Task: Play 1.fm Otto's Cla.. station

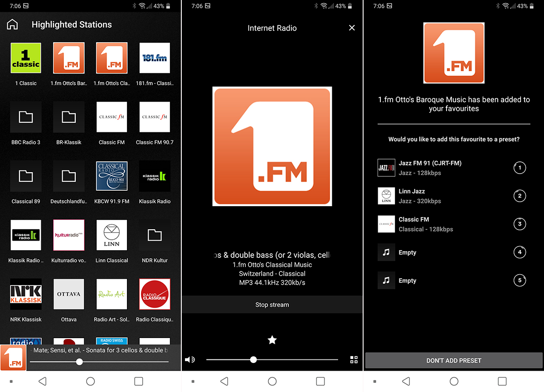Action: pos(112,58)
